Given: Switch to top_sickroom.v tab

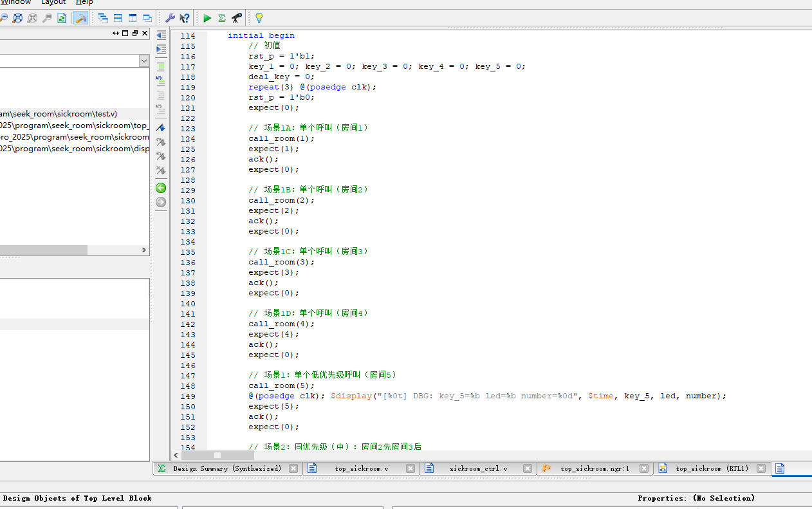Looking at the screenshot, I should [x=362, y=468].
